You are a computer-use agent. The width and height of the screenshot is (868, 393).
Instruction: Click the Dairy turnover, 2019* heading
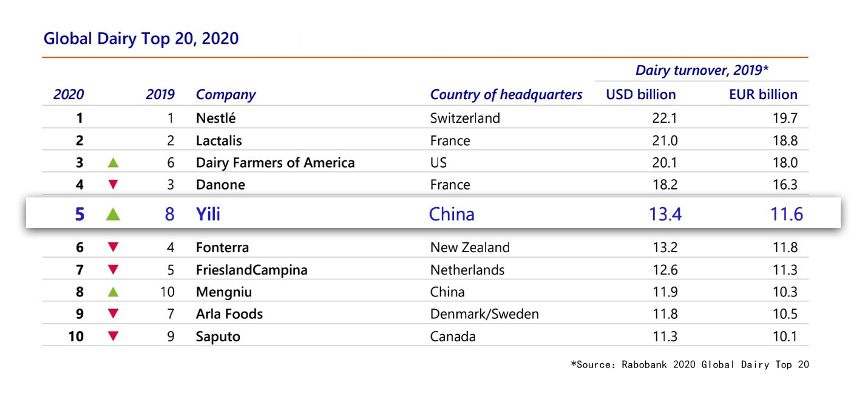pos(702,70)
